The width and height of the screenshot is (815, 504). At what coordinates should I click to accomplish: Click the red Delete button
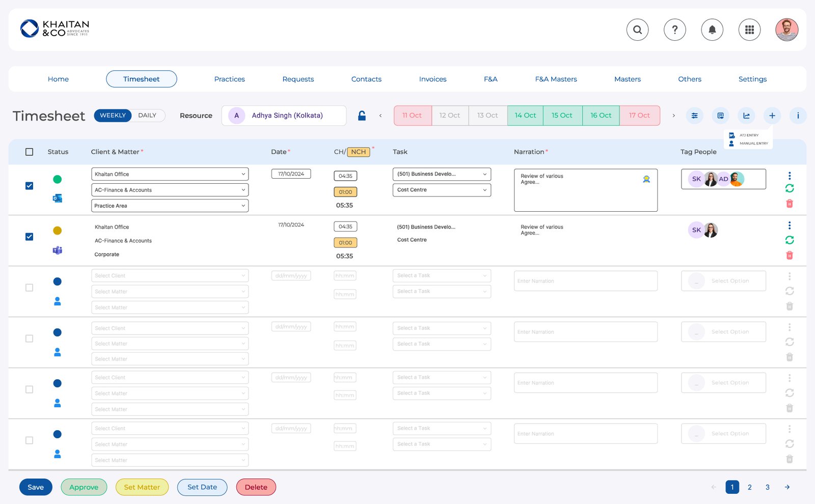256,487
